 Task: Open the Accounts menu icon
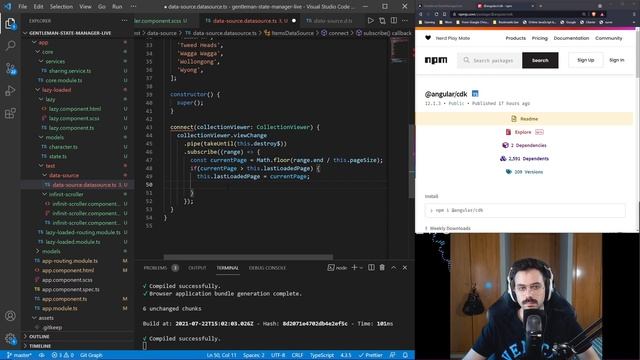tap(10, 316)
